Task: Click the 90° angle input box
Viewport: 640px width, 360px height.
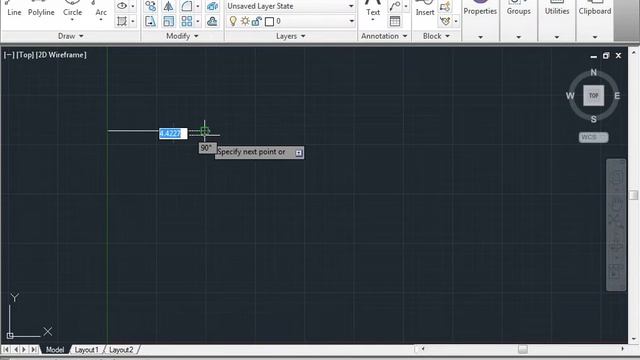Action: click(x=207, y=148)
